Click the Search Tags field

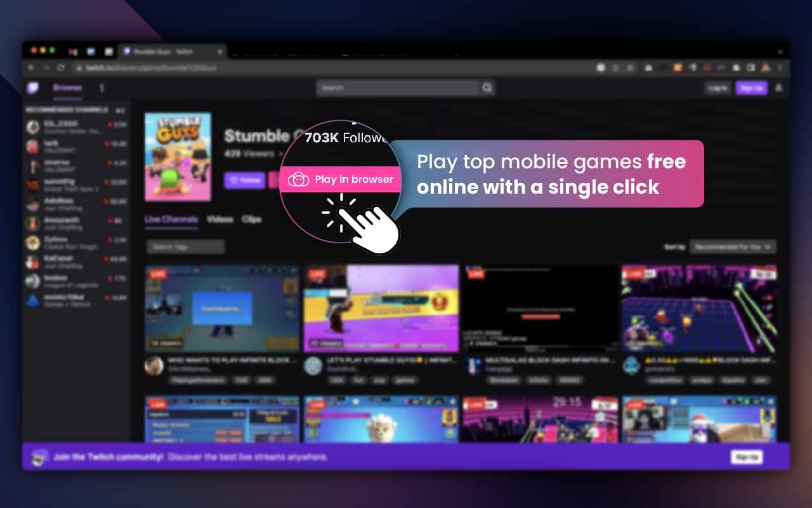pos(186,246)
